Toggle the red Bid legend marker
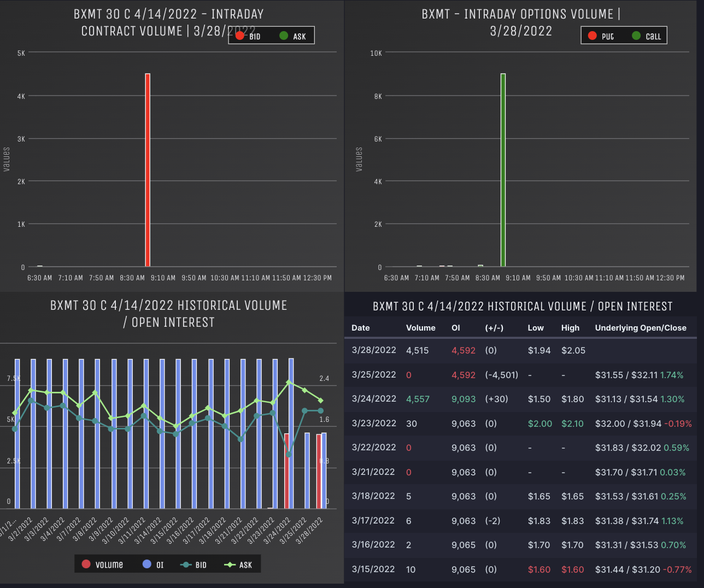Image resolution: width=704 pixels, height=588 pixels. click(x=240, y=36)
